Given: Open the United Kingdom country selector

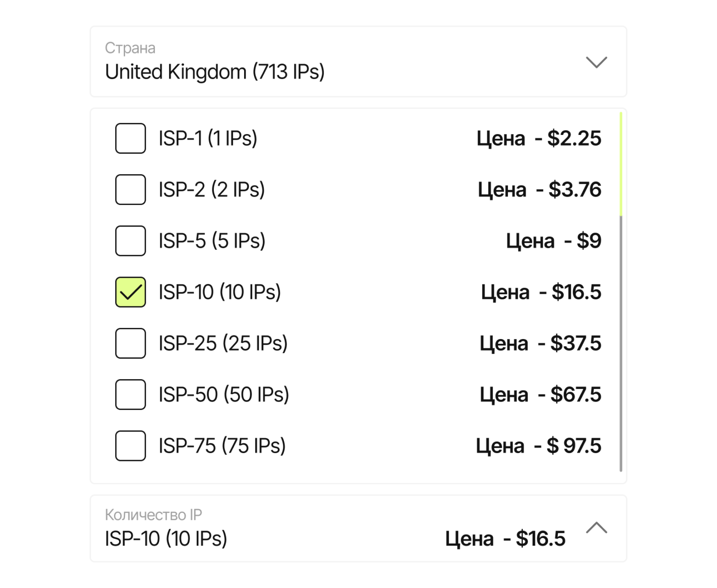Looking at the screenshot, I should [215, 72].
